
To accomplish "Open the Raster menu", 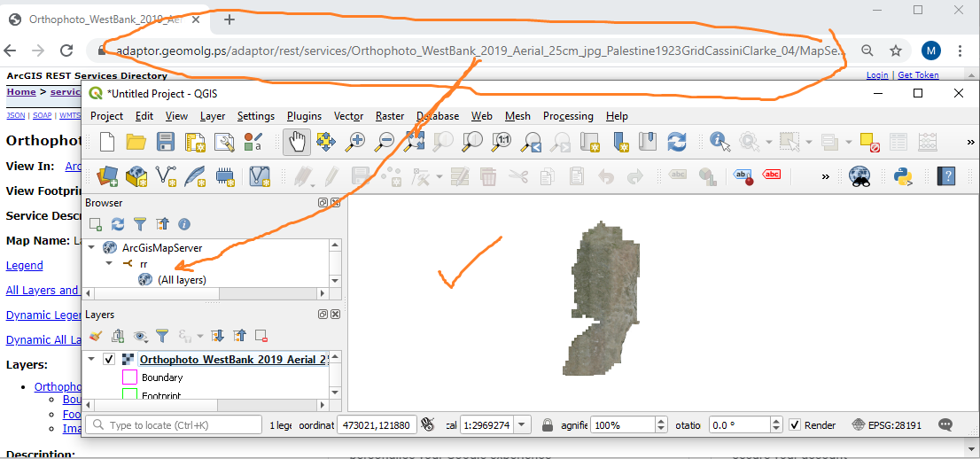I will click(x=390, y=116).
